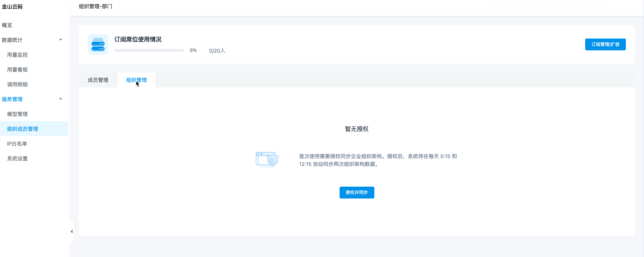Open 概览 in the sidebar
Screen dimensions: 644x257
point(7,25)
